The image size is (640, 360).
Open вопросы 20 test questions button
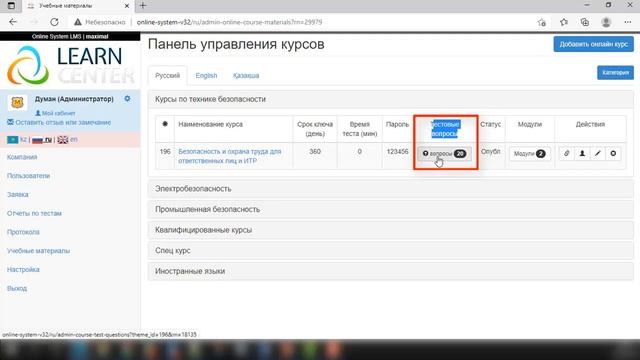click(444, 154)
